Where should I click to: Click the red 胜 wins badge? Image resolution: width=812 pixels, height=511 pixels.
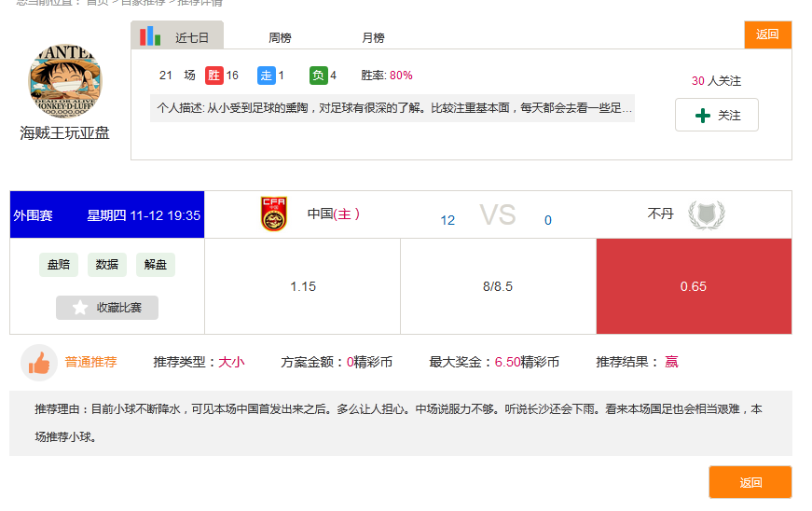pyautogui.click(x=214, y=76)
